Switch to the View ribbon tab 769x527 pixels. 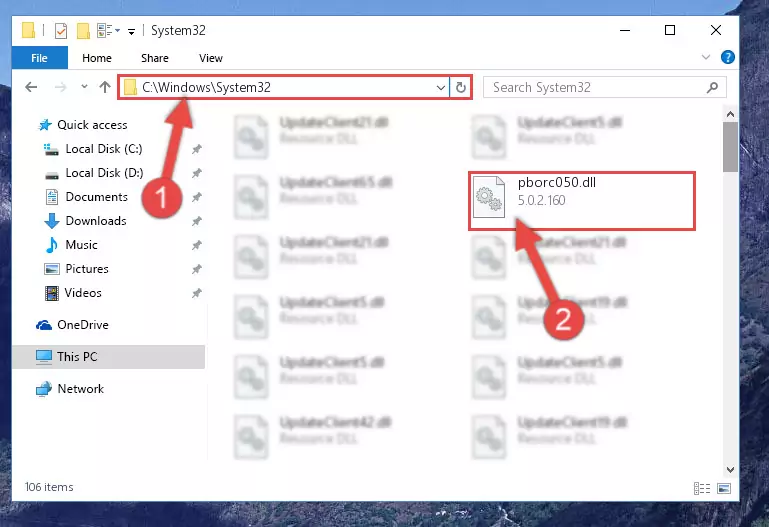tap(210, 58)
